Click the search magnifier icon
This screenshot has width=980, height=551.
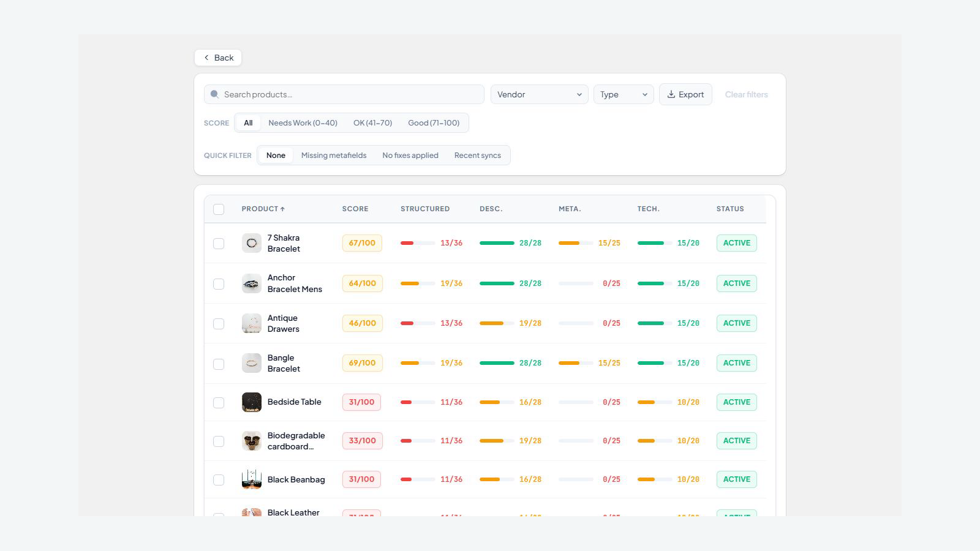coord(214,94)
